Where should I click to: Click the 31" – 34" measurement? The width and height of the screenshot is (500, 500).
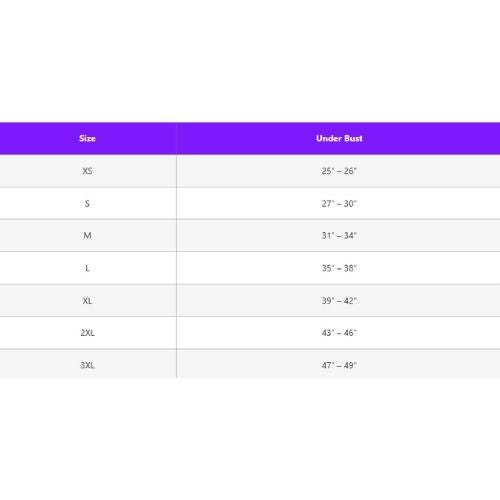click(x=339, y=236)
